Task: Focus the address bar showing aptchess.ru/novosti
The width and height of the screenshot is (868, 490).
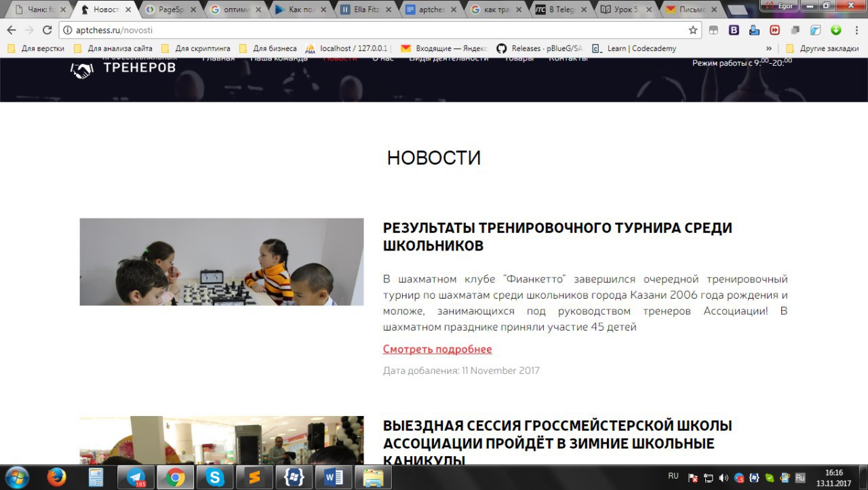Action: pyautogui.click(x=380, y=31)
